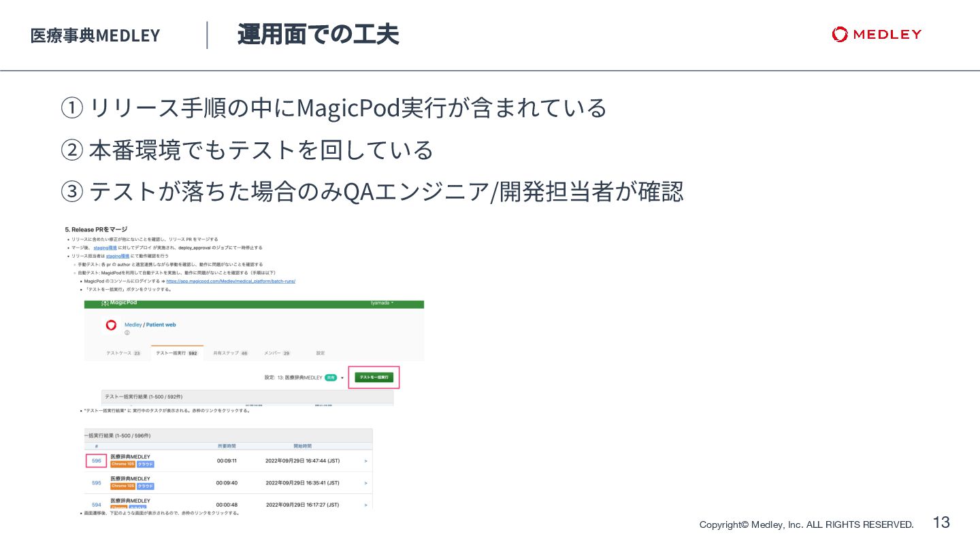980x551 pixels.
Task: Click the クラウド badge in row 596
Action: [146, 464]
